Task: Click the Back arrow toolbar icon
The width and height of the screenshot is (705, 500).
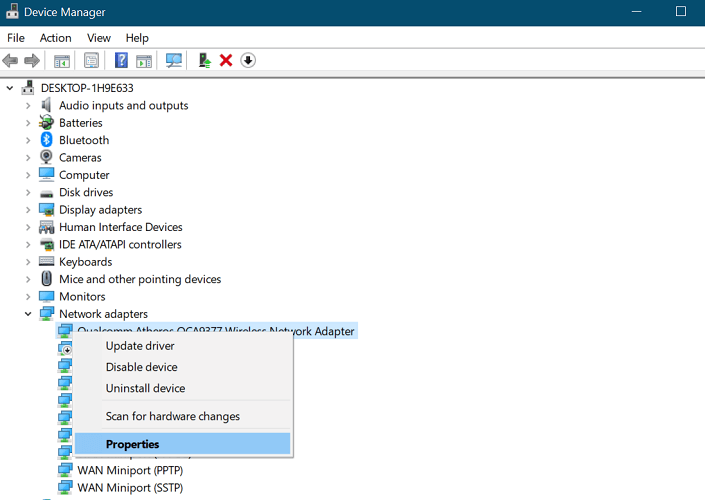Action: pos(10,60)
